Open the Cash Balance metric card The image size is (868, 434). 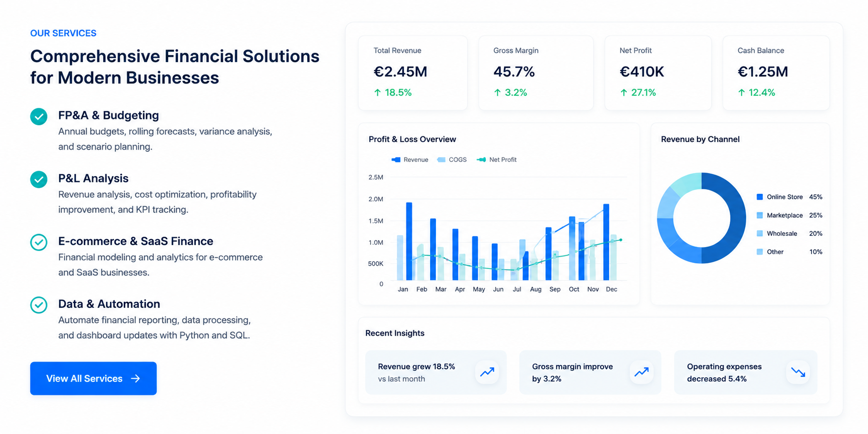click(776, 72)
